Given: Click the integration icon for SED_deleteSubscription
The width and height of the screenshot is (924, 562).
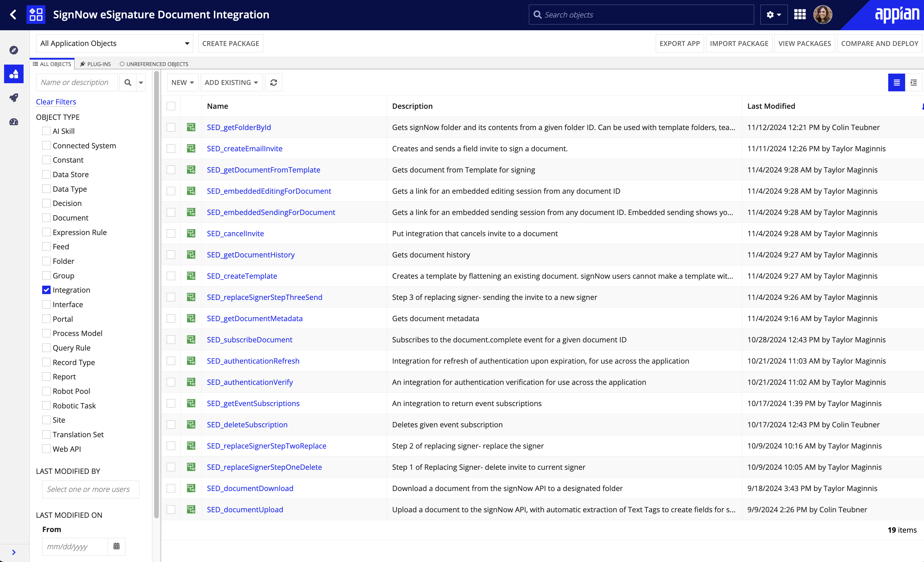Looking at the screenshot, I should [191, 424].
